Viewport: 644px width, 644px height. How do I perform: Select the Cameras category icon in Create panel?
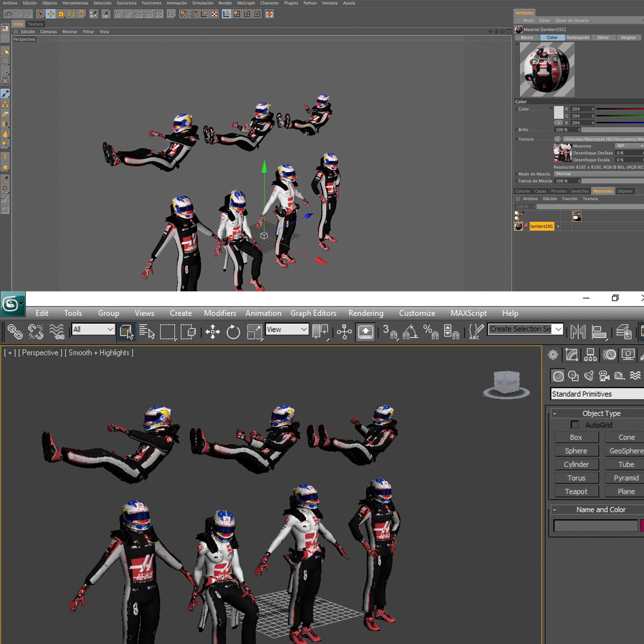pyautogui.click(x=604, y=376)
